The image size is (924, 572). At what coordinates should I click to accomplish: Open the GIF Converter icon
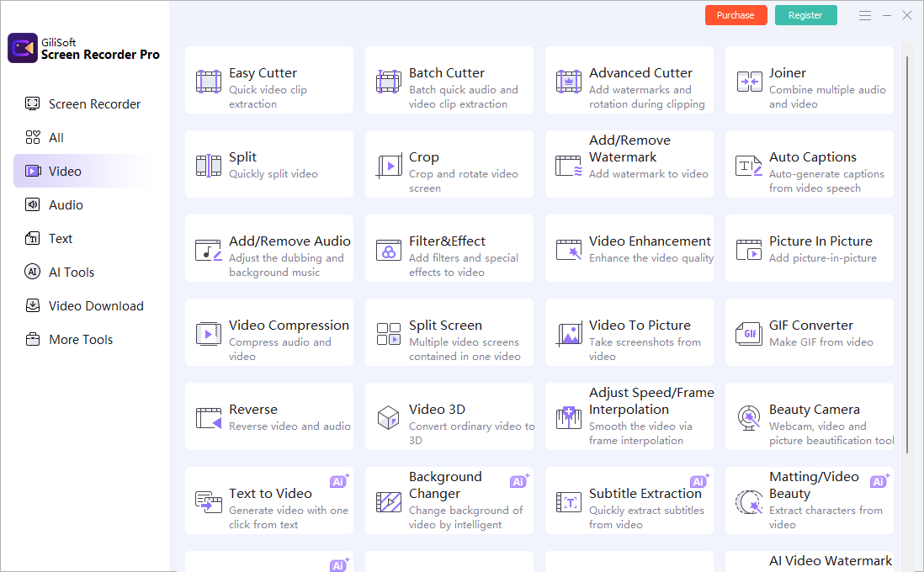point(749,334)
